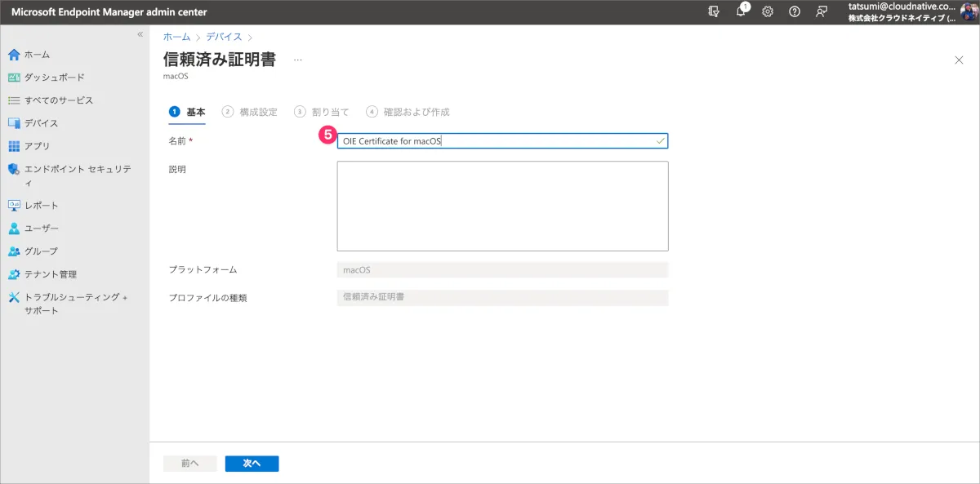
Task: Click the 次へ button
Action: 252,464
